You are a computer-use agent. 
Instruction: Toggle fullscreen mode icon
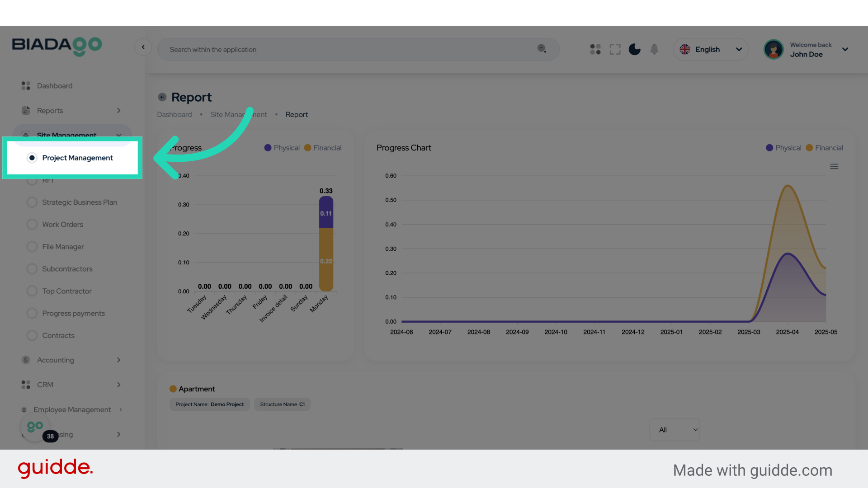click(x=615, y=49)
